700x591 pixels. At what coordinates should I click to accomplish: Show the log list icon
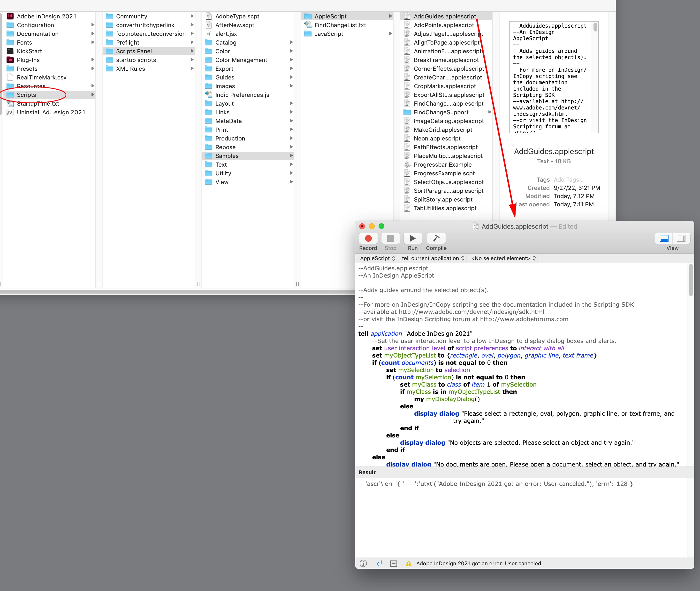pos(394,564)
